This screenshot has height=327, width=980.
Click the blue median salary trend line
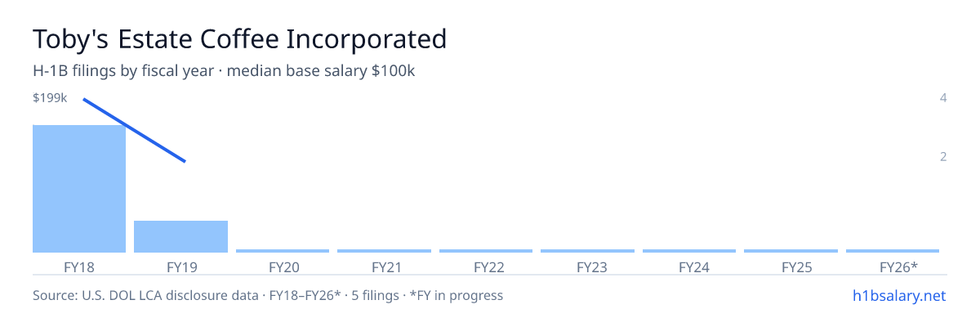coord(135,131)
